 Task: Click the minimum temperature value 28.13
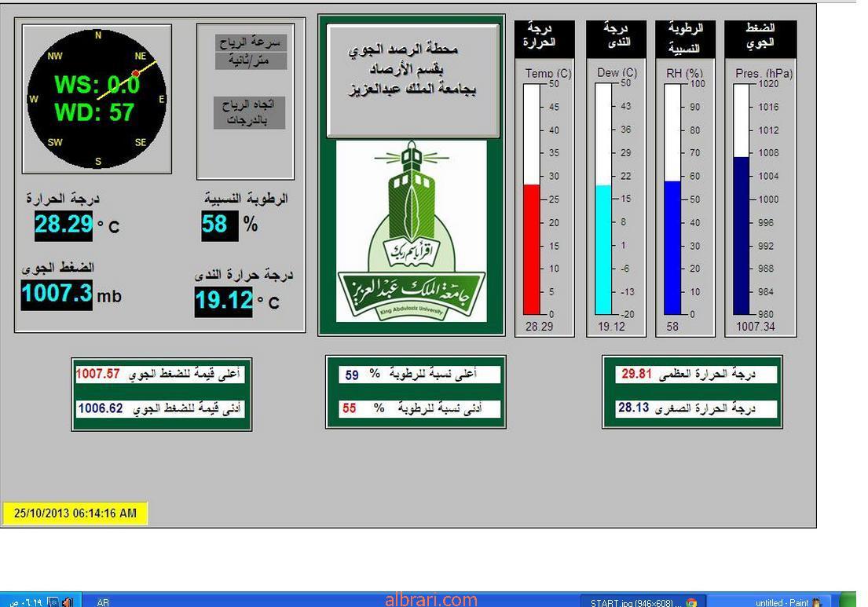point(633,408)
